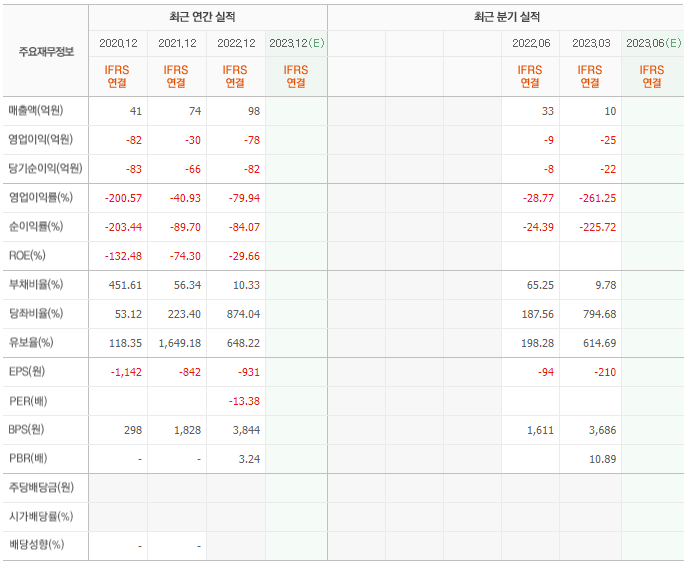Viewport: 690px width, 564px height.
Task: Click PER value -13.38
Action: [x=244, y=401]
